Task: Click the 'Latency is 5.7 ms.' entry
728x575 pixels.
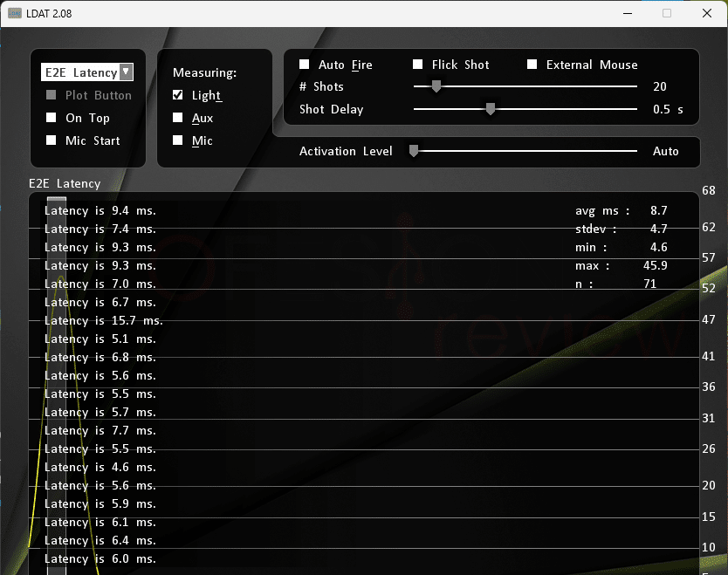Action: (100, 413)
